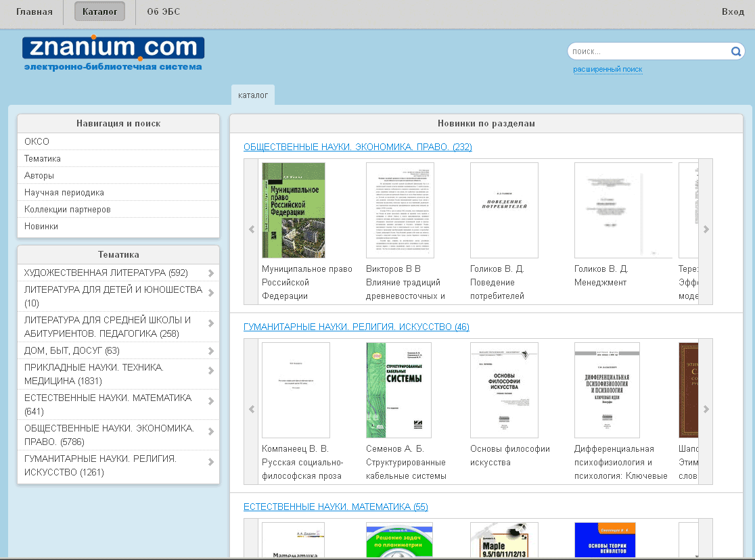This screenshot has height=560, width=755.
Task: Open Новинки navigation item
Action: pos(118,227)
